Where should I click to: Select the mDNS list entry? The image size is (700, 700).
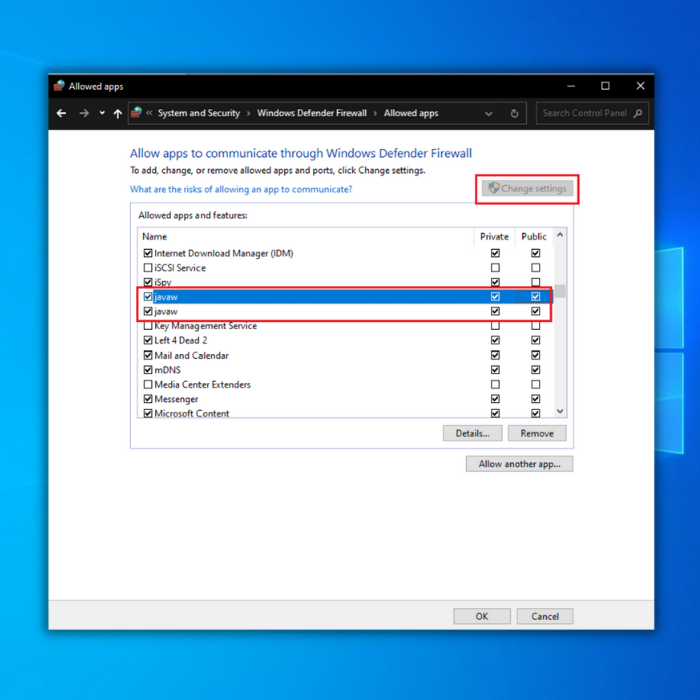(x=346, y=370)
